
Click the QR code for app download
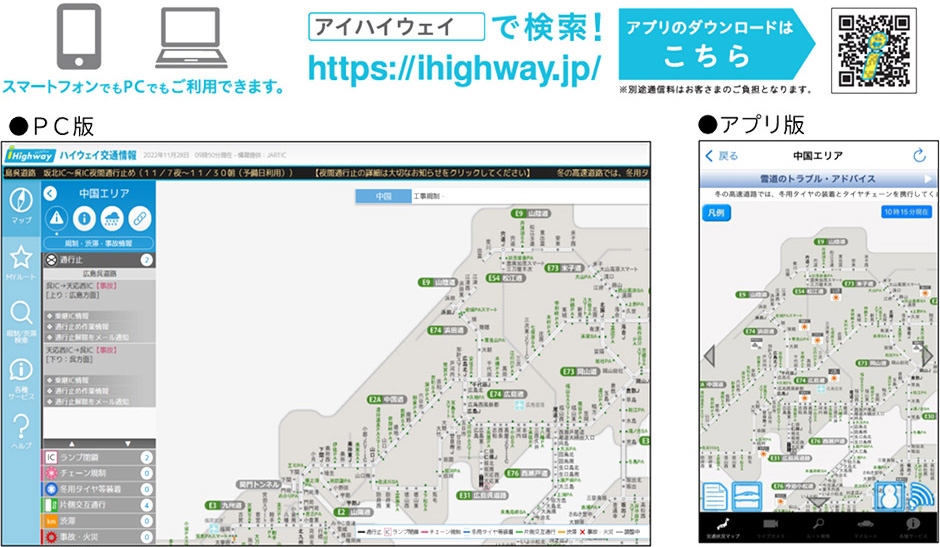[x=873, y=50]
